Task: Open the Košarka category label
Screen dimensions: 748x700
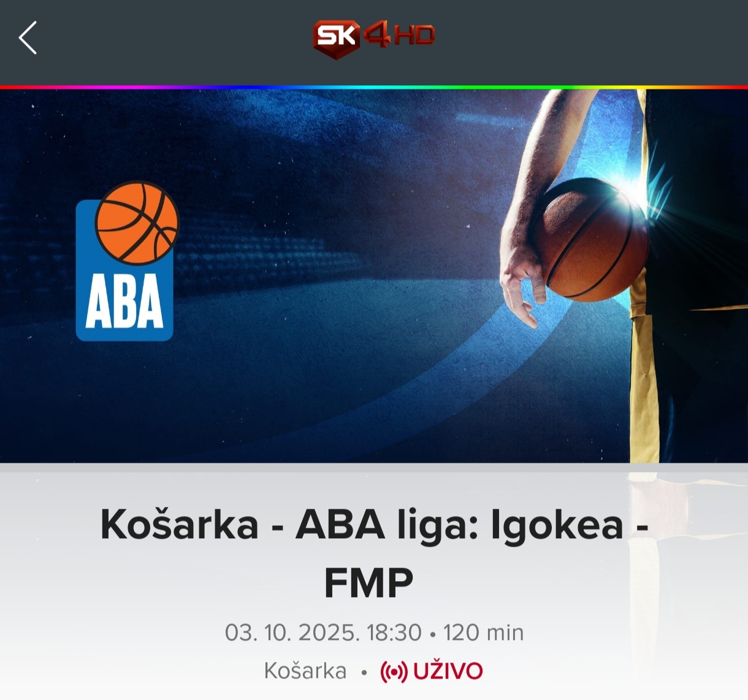Action: [x=305, y=671]
